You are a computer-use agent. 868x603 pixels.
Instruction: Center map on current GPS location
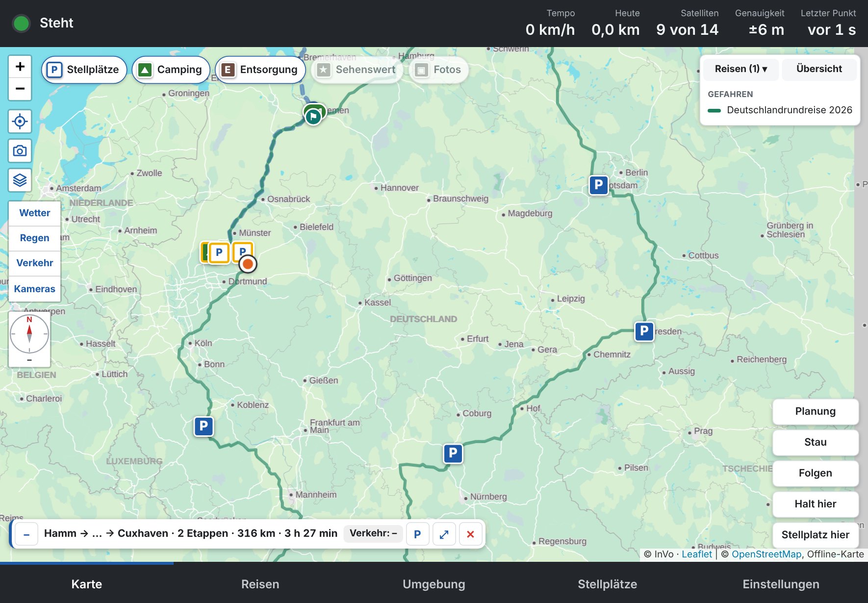20,122
